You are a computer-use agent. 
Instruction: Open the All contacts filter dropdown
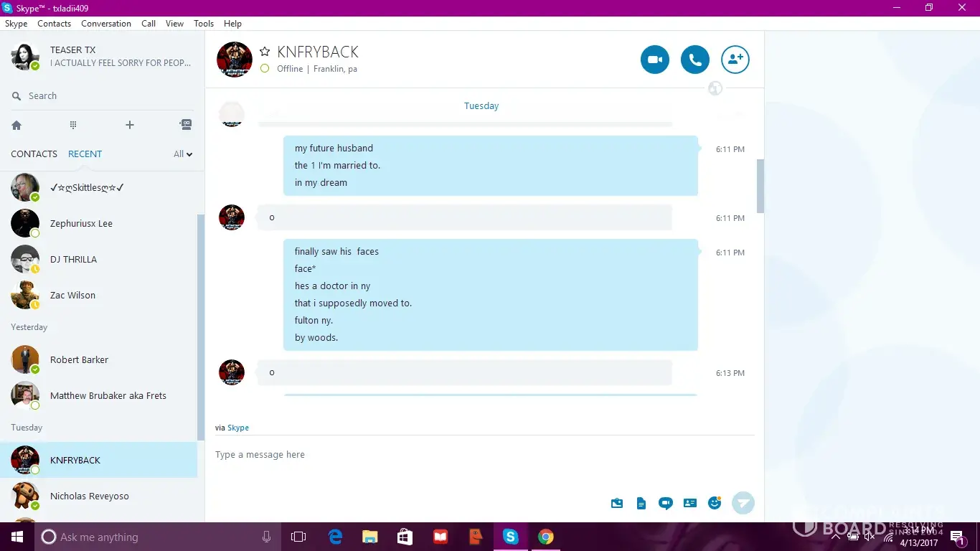(x=183, y=154)
